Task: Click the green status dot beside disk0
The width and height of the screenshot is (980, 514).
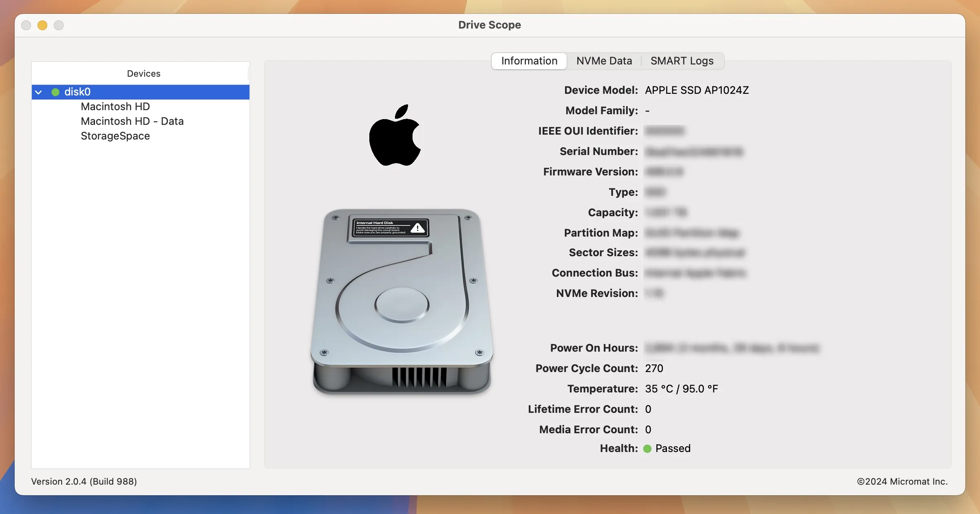Action: coord(55,92)
